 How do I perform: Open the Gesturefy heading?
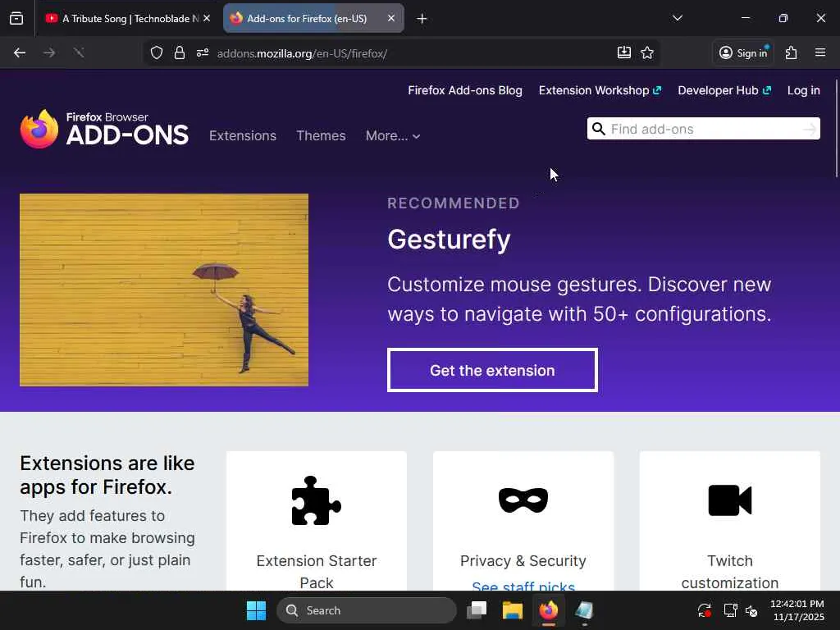click(x=449, y=240)
